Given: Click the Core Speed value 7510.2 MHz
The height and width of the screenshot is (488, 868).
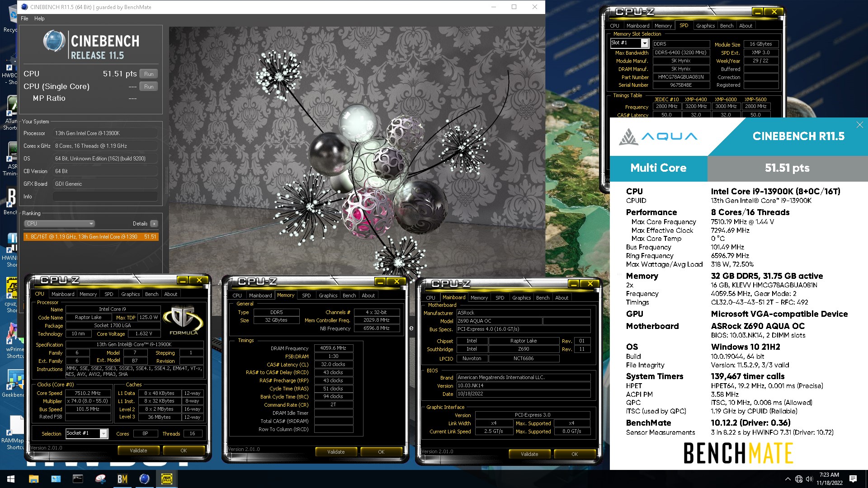Looking at the screenshot, I should 88,393.
